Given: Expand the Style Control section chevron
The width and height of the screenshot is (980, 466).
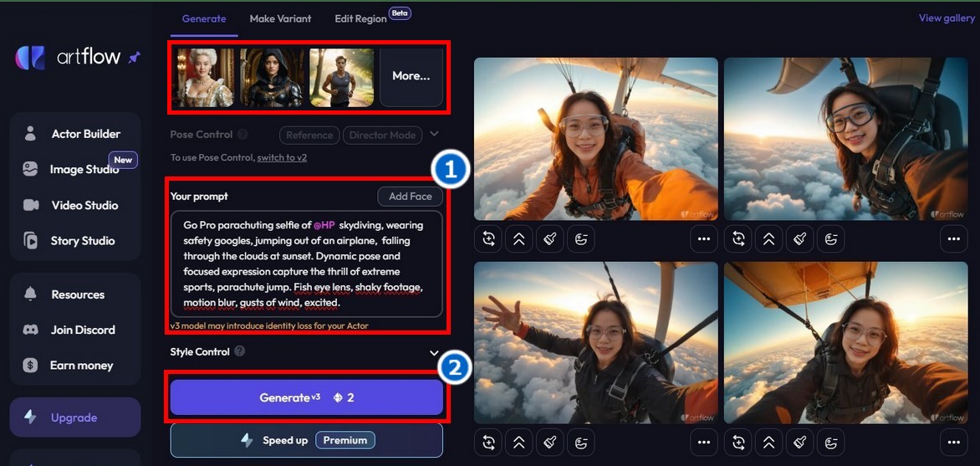Looking at the screenshot, I should pos(434,353).
